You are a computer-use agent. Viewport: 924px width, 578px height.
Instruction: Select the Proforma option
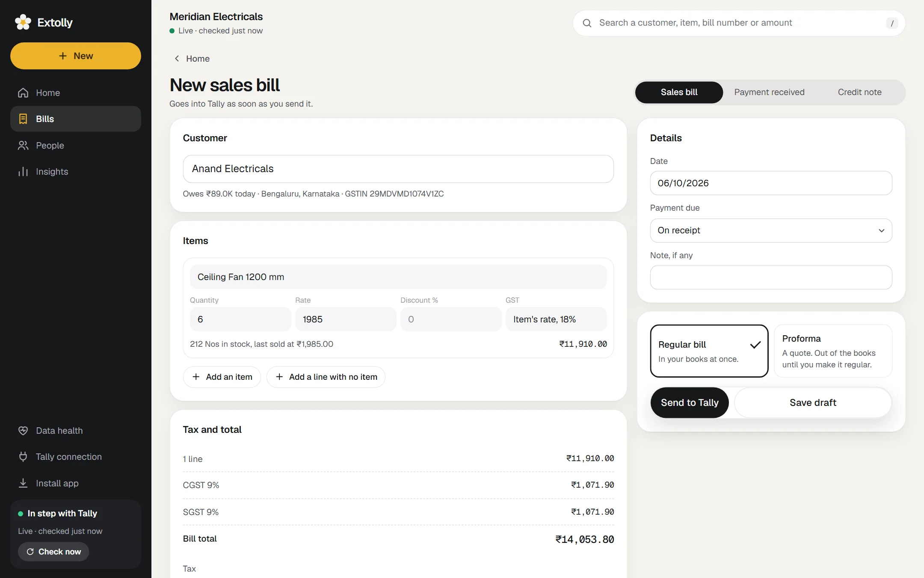tap(833, 351)
